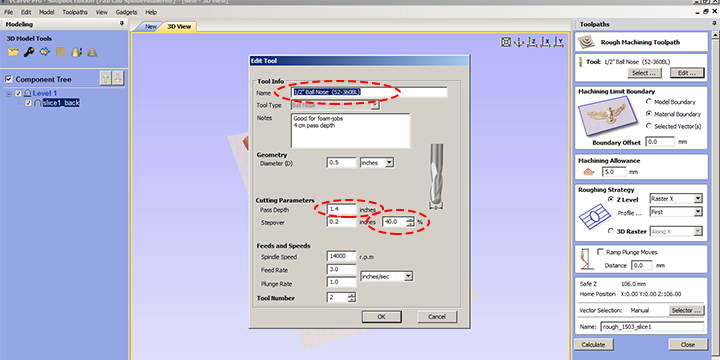Click the tool bit icon beside Tool label

(x=581, y=62)
